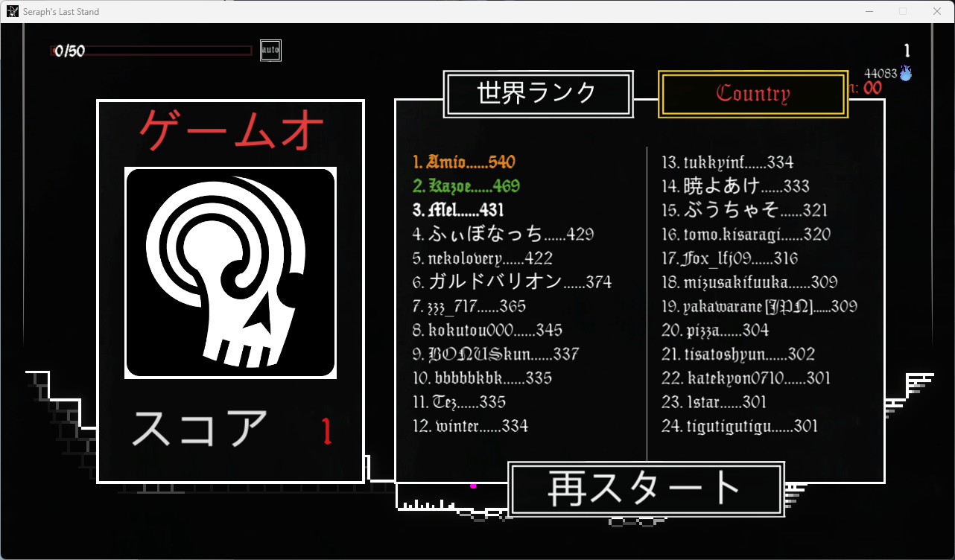Viewport: 955px width, 560px height.
Task: Switch to the Country tab
Action: (x=753, y=94)
